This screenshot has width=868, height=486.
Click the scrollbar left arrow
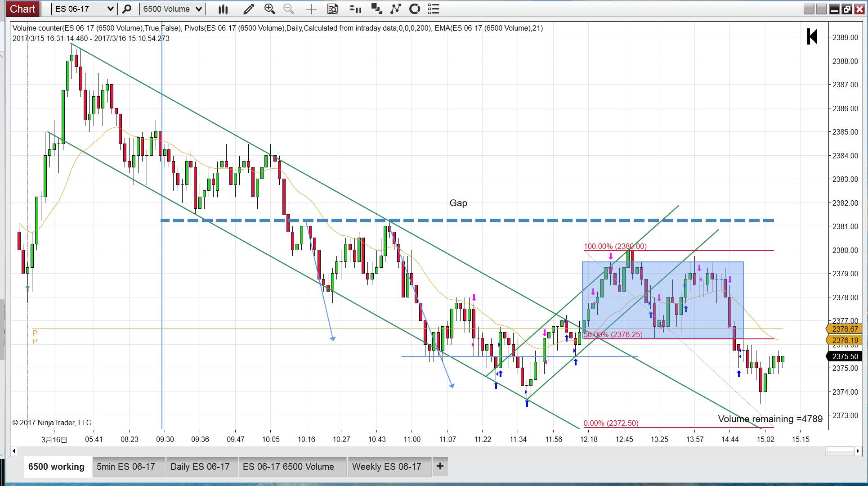click(14, 451)
